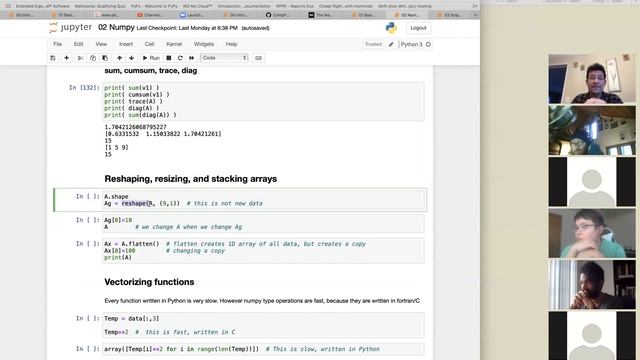Restart the kernel
This screenshot has height=360, width=640.
point(180,58)
